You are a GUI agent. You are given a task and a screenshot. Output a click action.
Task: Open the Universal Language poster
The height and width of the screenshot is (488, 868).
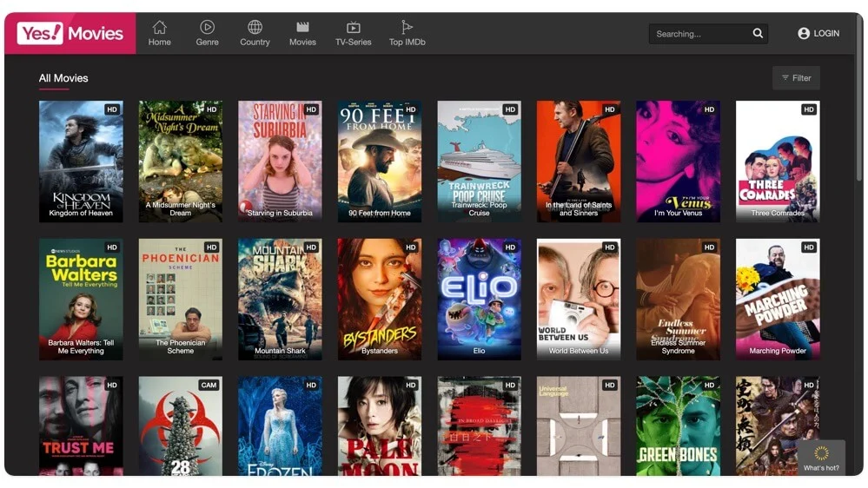point(579,426)
